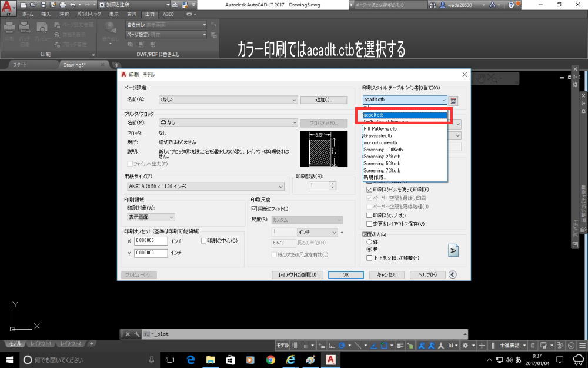Click the Help question mark icon in title bar
This screenshot has height=368, width=588.
(511, 5)
